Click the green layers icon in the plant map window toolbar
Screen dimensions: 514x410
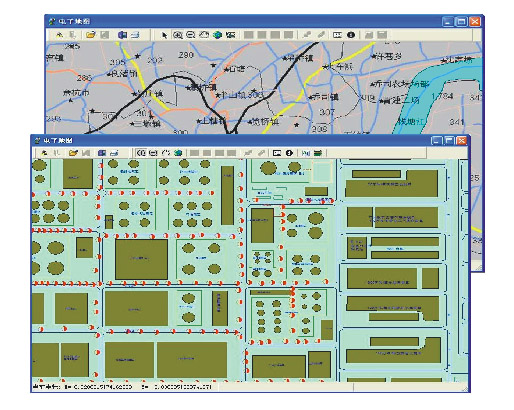[x=318, y=153]
